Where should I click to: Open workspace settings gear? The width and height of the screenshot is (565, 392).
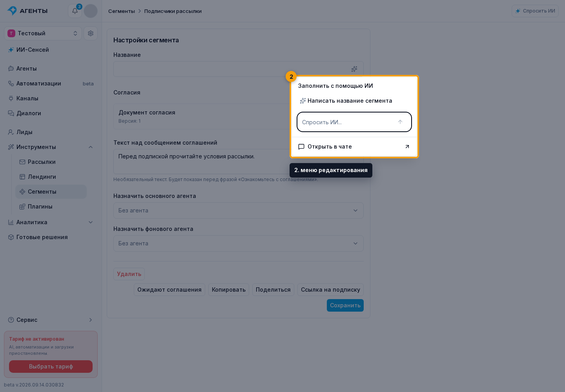pos(91,33)
